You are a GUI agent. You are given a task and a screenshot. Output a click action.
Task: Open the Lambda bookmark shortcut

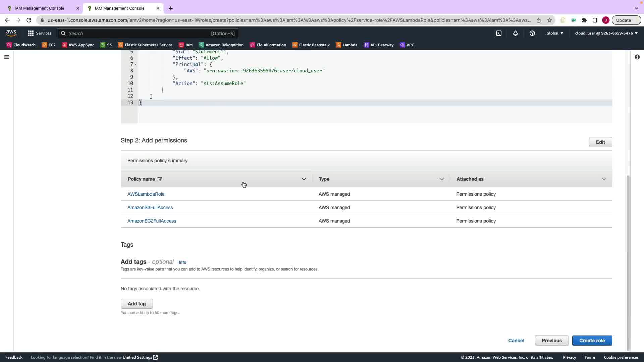[346, 45]
